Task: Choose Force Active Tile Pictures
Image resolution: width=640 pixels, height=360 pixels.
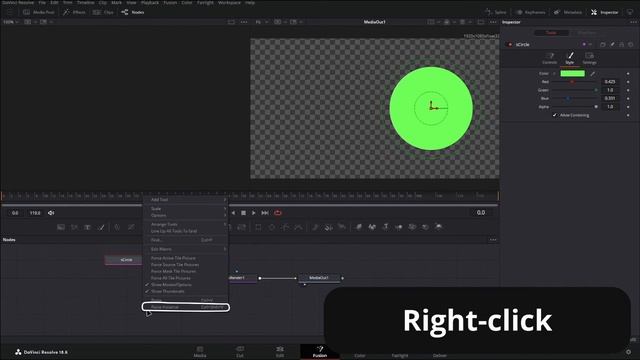Action: [x=185, y=258]
